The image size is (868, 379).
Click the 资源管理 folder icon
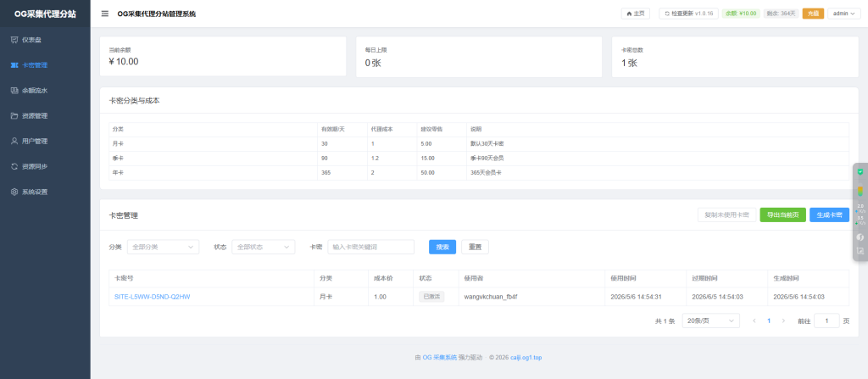(14, 116)
